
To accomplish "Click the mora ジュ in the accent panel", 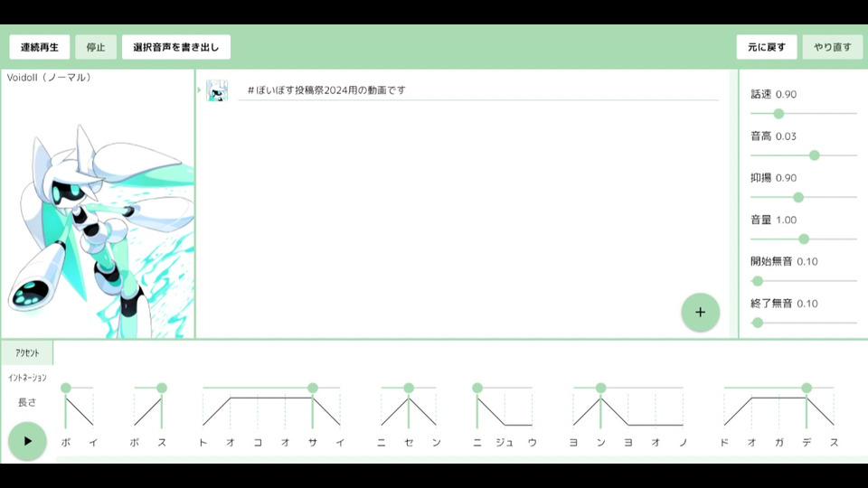I will (505, 442).
